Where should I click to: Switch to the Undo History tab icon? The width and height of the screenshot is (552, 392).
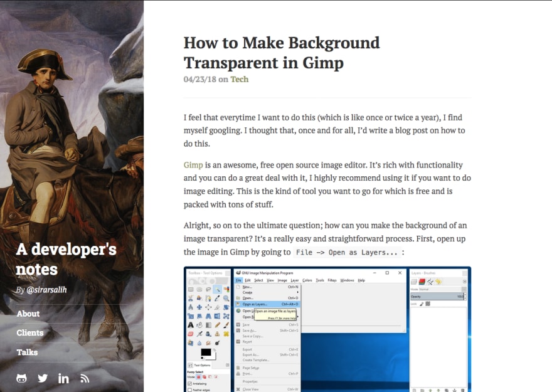pos(438,282)
